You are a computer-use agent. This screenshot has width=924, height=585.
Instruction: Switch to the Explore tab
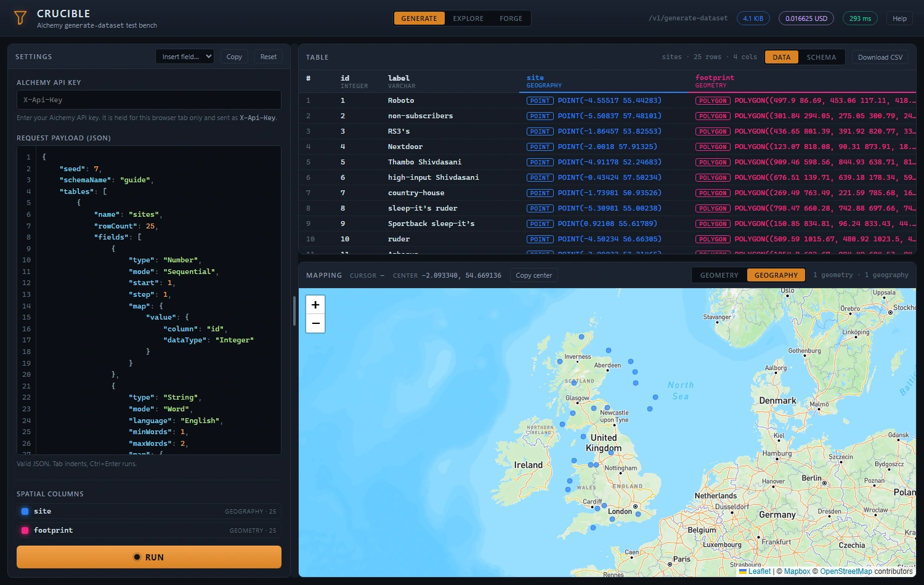click(468, 18)
